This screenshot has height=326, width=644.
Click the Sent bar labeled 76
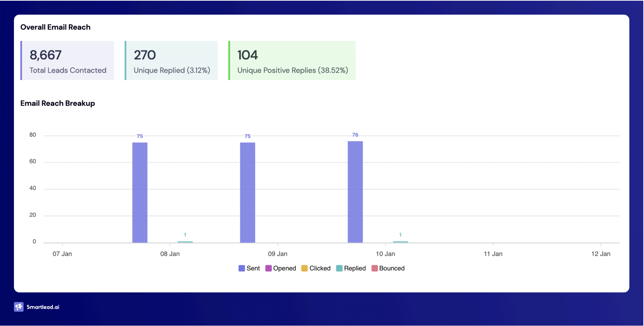[355, 192]
